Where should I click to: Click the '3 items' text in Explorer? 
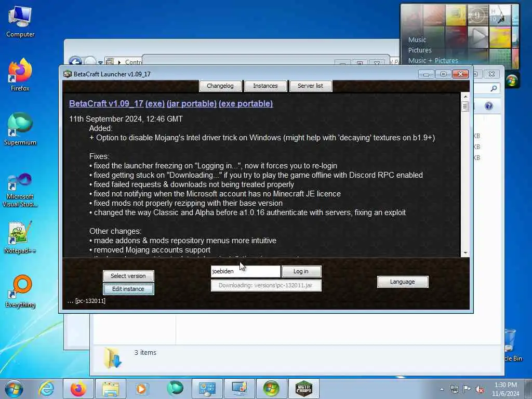pyautogui.click(x=145, y=353)
